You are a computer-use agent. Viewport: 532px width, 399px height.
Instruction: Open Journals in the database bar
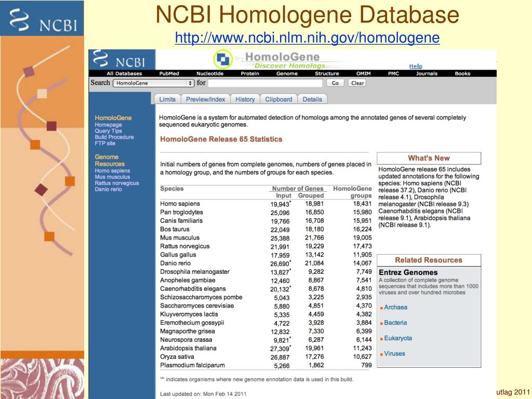427,74
